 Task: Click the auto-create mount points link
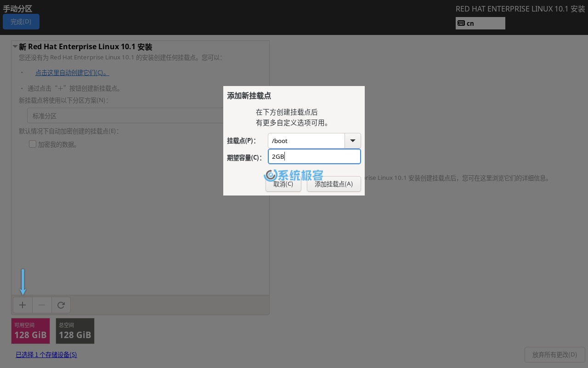72,73
